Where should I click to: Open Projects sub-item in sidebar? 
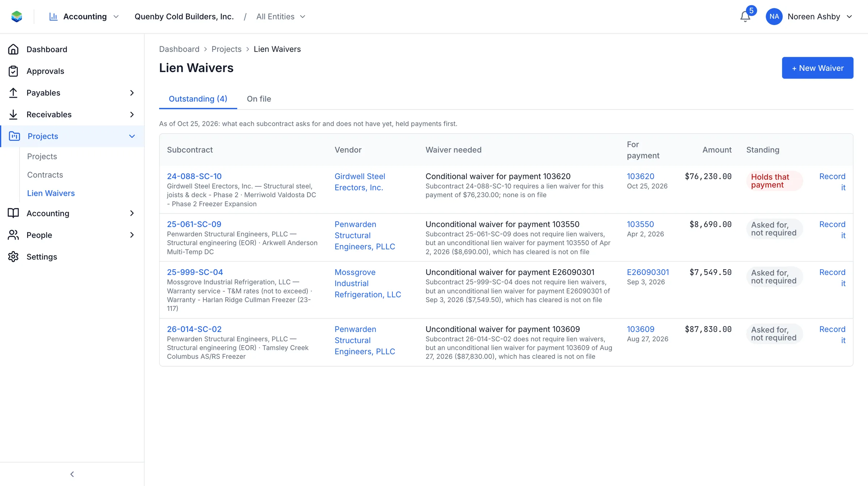pos(42,156)
